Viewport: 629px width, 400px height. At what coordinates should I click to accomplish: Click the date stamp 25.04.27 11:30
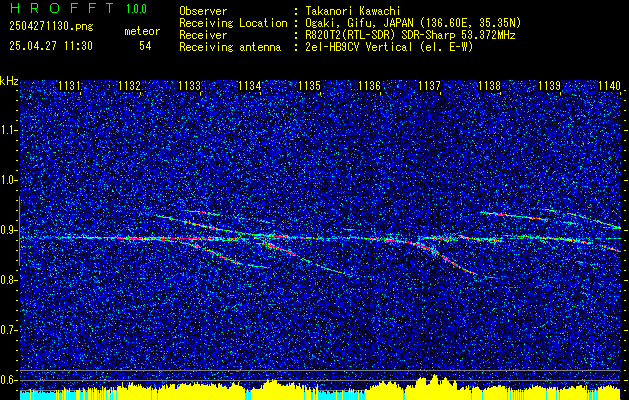[51, 46]
